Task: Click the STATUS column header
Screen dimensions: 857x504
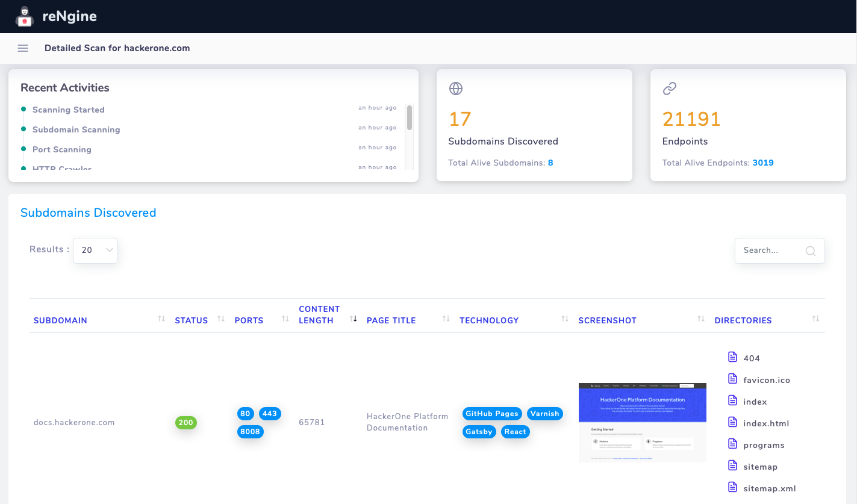Action: 192,321
